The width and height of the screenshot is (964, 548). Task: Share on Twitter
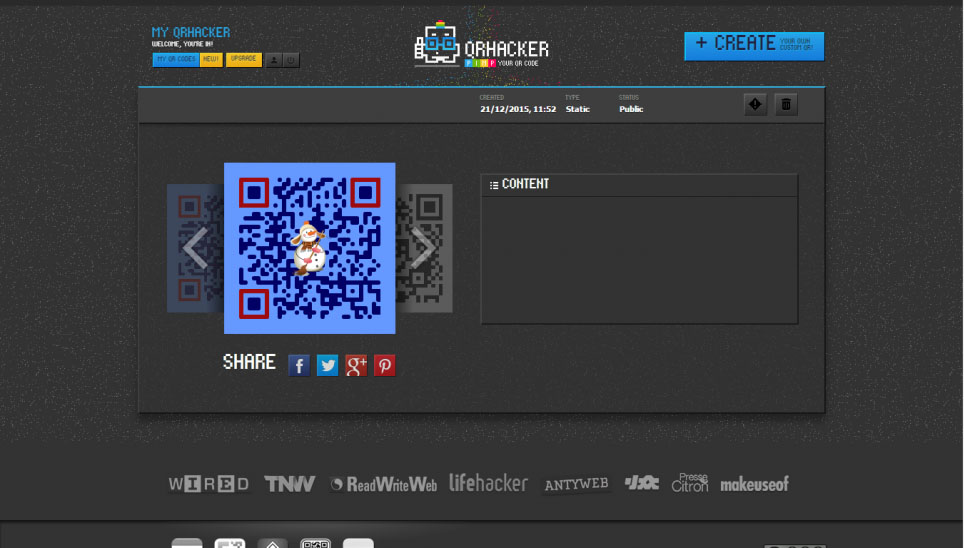coord(327,365)
